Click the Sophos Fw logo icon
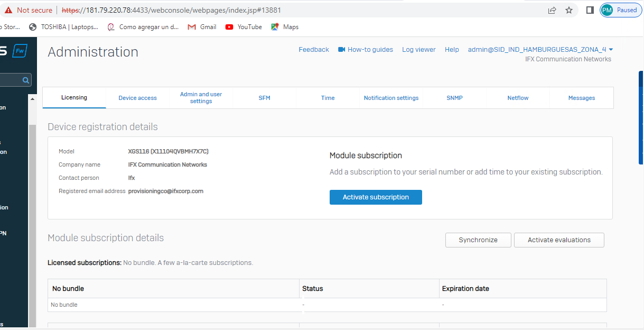The height and width of the screenshot is (330, 644). [x=20, y=51]
